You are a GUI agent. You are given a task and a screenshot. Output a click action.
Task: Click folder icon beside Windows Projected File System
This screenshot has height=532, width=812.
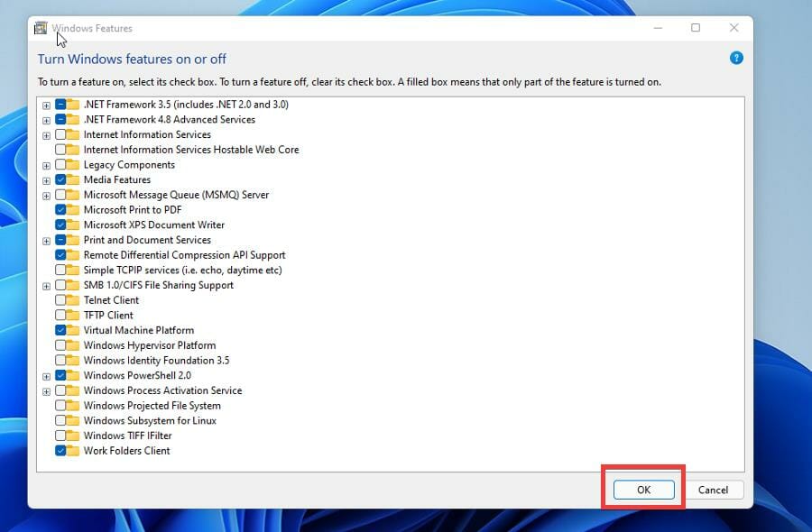point(73,405)
